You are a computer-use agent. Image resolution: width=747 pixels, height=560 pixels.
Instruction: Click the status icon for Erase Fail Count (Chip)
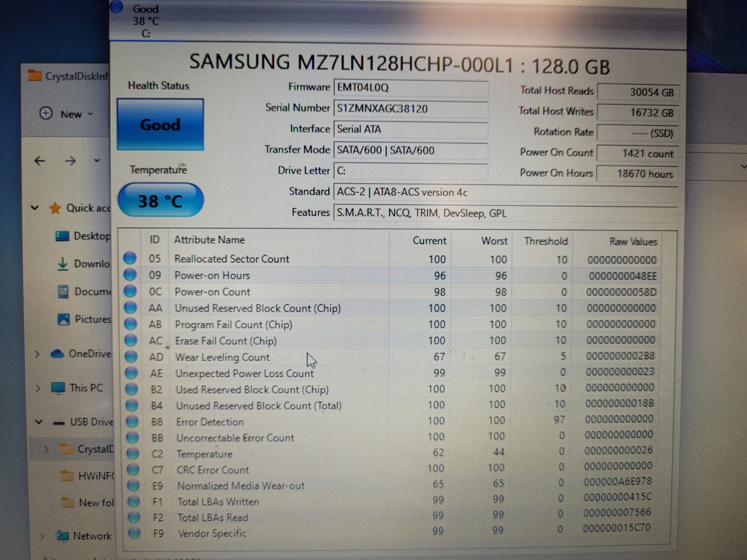131,340
